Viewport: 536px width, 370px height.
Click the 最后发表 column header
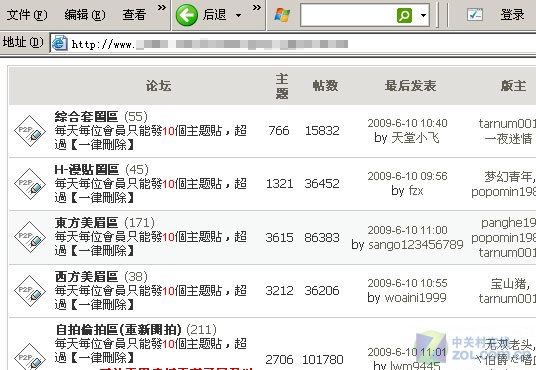click(410, 85)
